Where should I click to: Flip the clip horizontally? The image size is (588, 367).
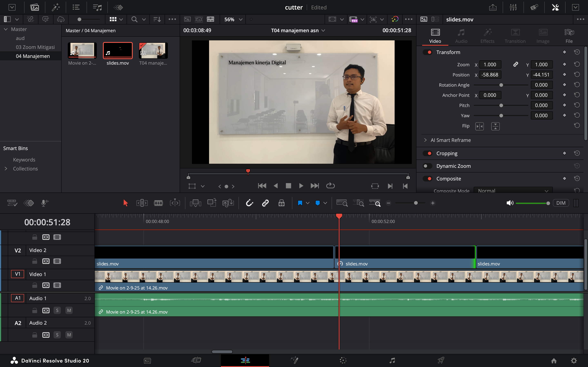pyautogui.click(x=479, y=126)
